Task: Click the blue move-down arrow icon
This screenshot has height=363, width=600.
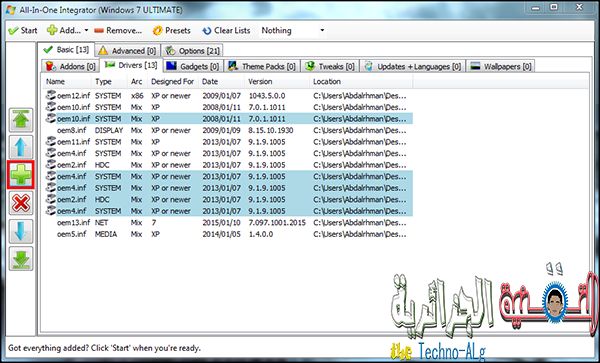Action: tap(21, 231)
